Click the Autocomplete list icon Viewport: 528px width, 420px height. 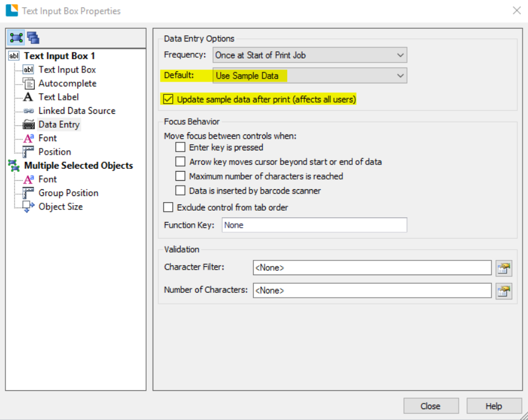[28, 83]
